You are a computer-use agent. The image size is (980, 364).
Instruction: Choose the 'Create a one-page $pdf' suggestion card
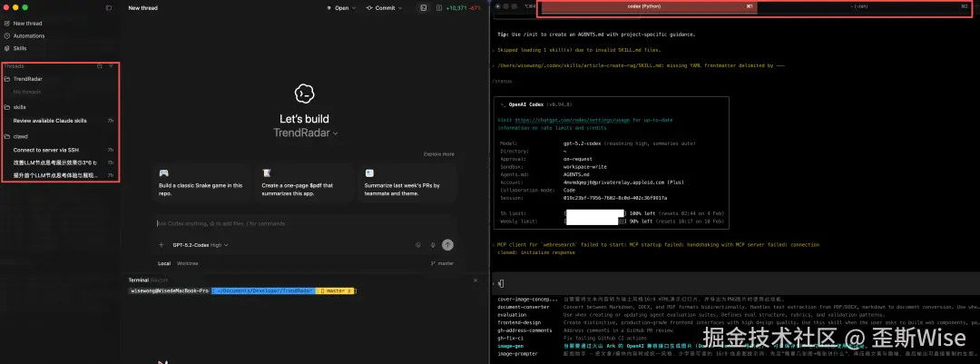(304, 182)
